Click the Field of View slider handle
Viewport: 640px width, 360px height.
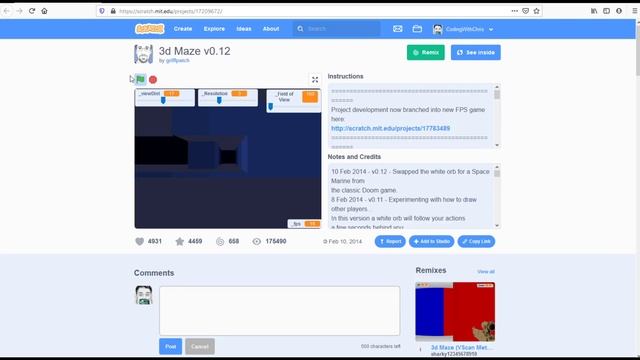click(270, 107)
